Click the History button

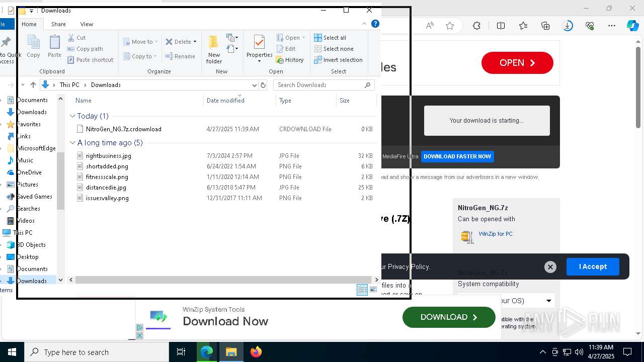pos(290,60)
